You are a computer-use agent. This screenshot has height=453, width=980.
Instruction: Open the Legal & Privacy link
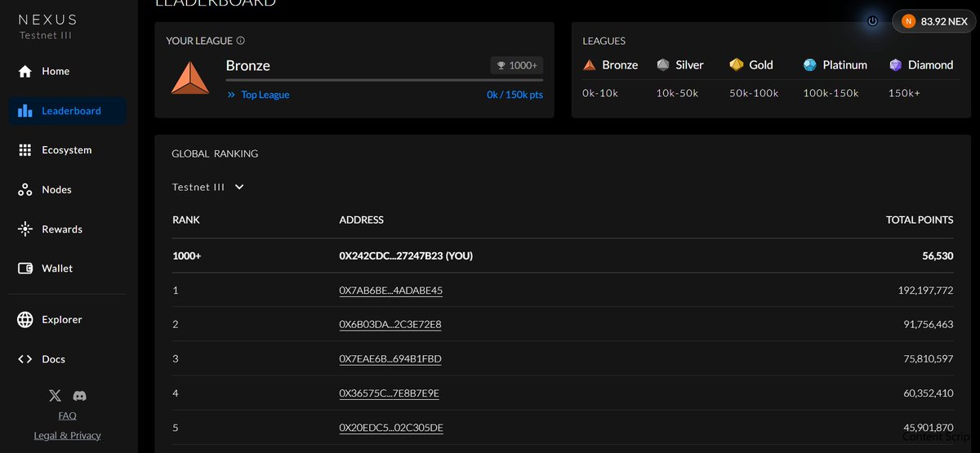67,435
